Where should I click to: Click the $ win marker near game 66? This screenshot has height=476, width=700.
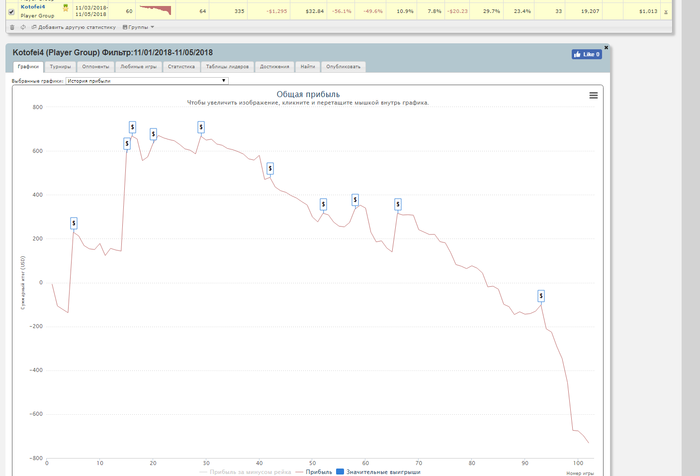click(398, 205)
